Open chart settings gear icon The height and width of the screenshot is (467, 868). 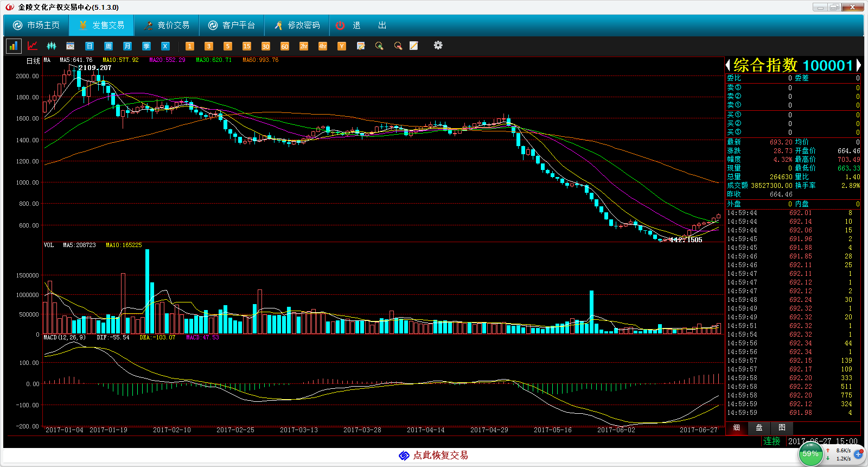point(438,46)
